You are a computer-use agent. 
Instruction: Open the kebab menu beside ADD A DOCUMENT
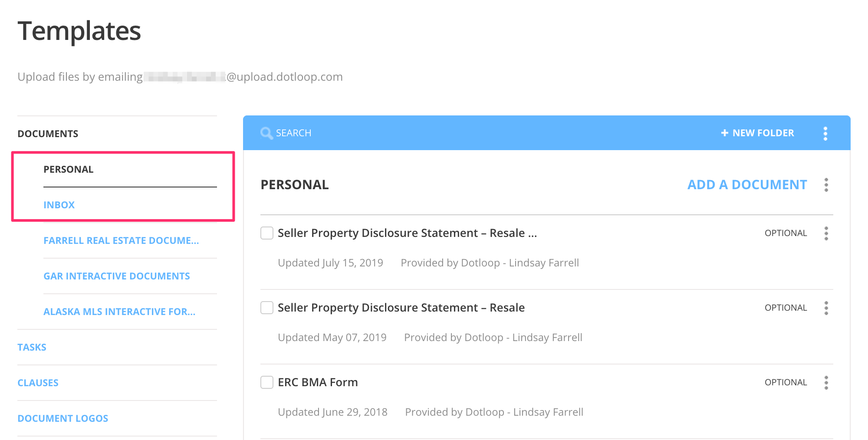click(x=826, y=184)
